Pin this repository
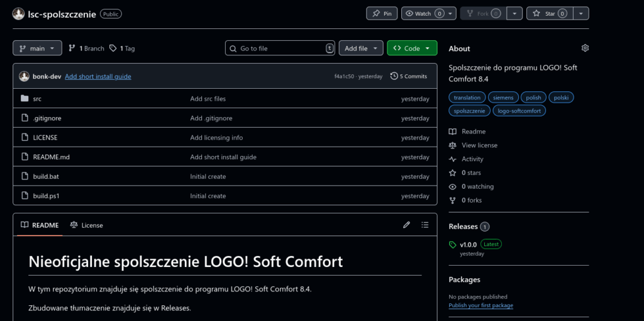 (x=382, y=14)
